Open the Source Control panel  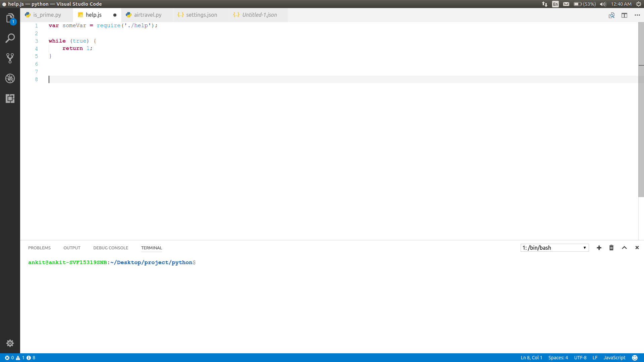(x=10, y=58)
